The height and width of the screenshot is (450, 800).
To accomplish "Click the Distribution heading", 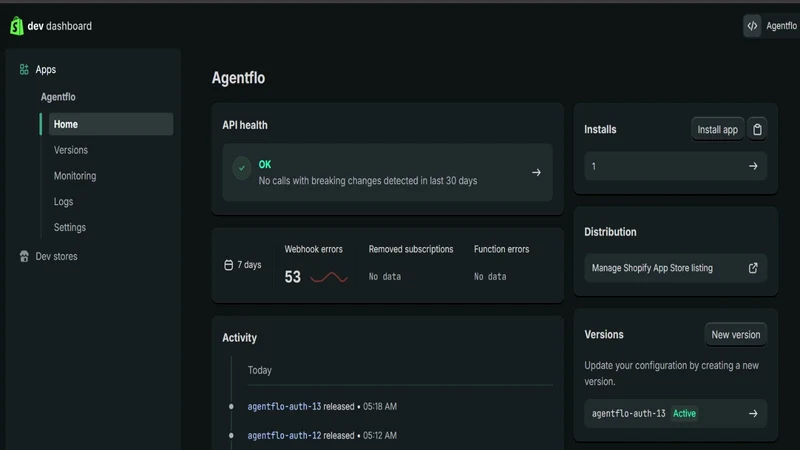I will [610, 232].
